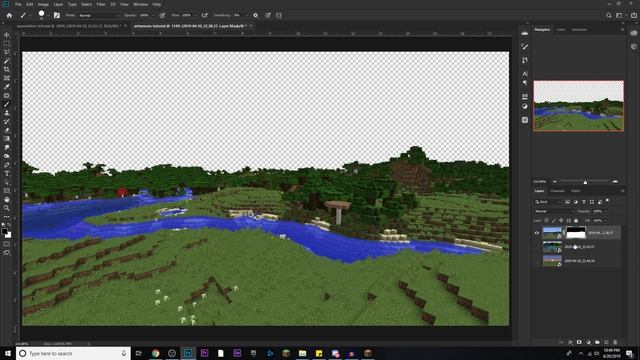The height and width of the screenshot is (360, 640).
Task: Open the Filter menu
Action: [x=101, y=4]
